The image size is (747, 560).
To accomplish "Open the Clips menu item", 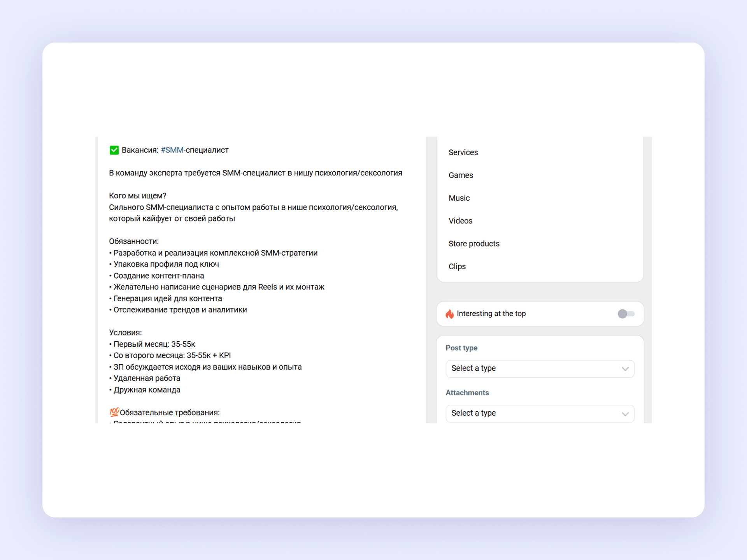I will click(457, 267).
